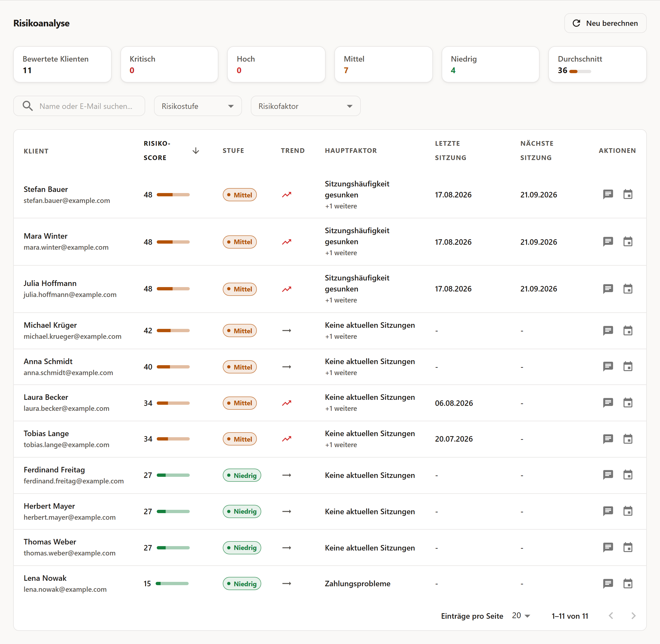Open message icon for Anna Schmidt

pos(608,367)
